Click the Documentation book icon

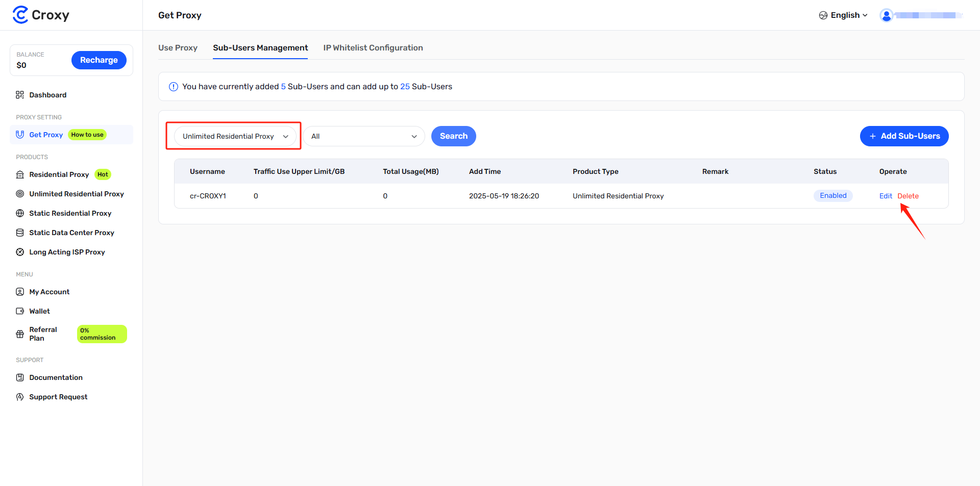(20, 377)
